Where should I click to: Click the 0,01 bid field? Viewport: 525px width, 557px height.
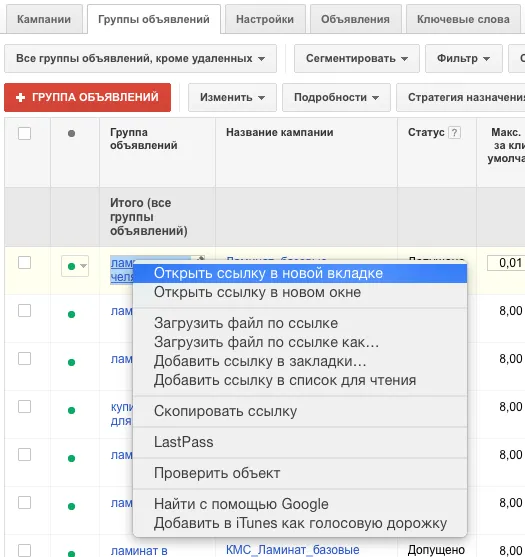[506, 263]
